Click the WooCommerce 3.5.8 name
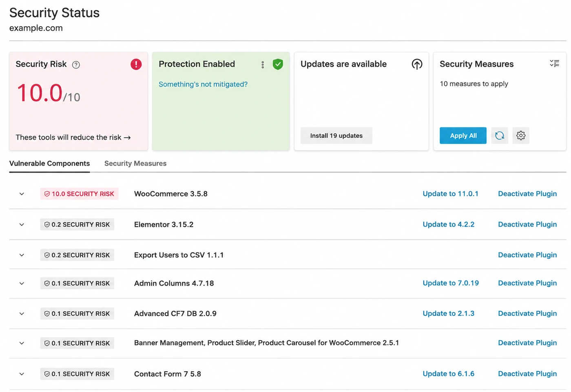This screenshot has height=392, width=571. (x=171, y=194)
